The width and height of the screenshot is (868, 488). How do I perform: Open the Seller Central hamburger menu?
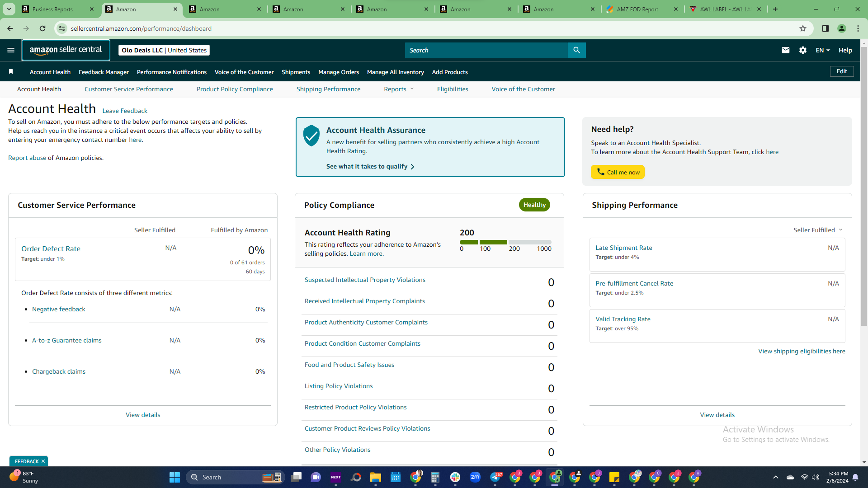(11, 50)
